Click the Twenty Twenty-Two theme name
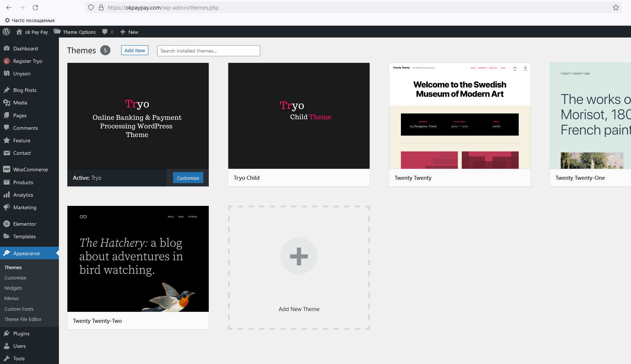Viewport: 631px width, 364px height. [97, 321]
